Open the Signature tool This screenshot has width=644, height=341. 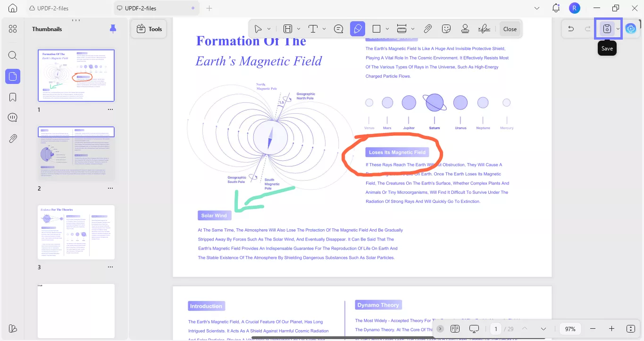pos(484,29)
